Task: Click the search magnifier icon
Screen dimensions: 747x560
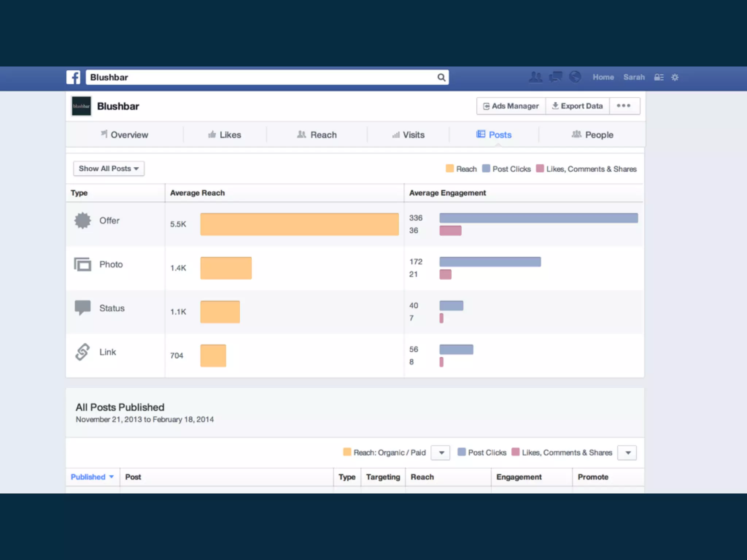Action: [441, 77]
